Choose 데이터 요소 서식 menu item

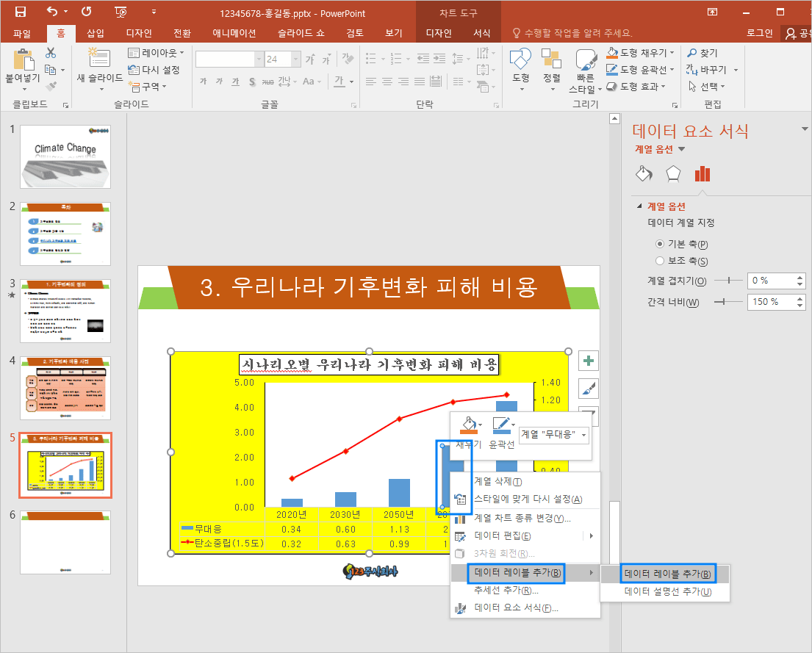click(x=525, y=608)
